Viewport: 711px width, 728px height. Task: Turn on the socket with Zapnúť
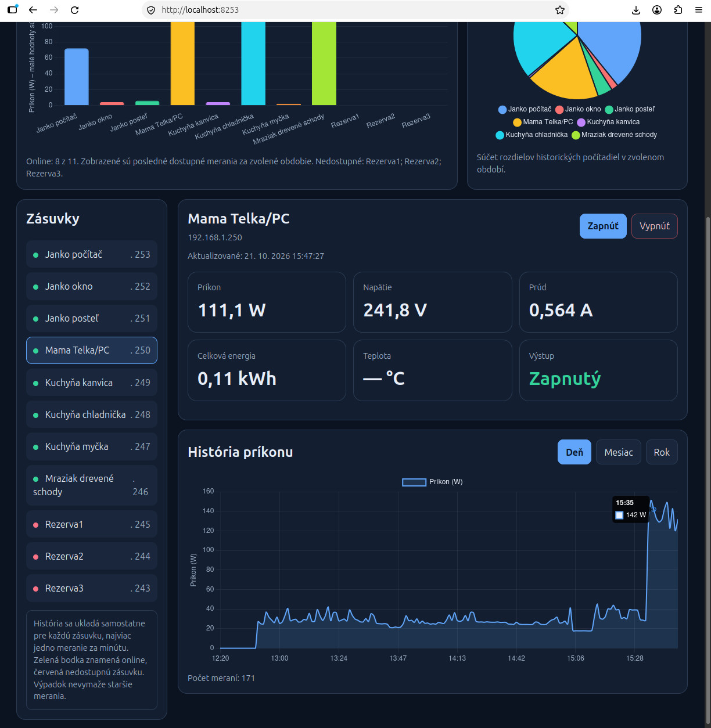click(x=603, y=226)
